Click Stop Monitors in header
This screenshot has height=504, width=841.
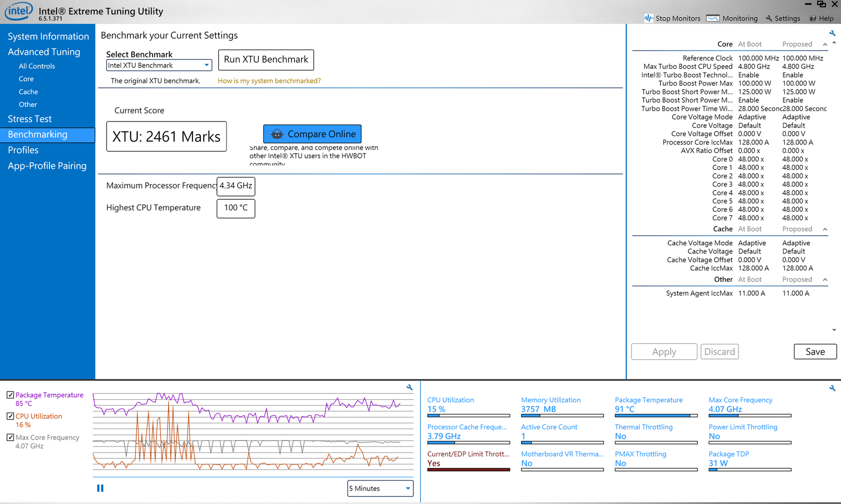tap(678, 18)
